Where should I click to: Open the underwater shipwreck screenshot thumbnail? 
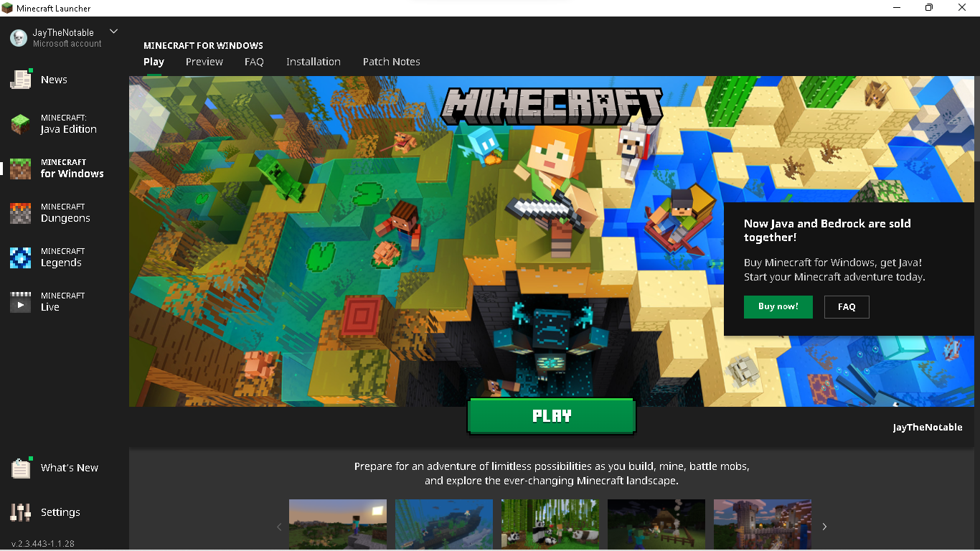click(x=444, y=524)
